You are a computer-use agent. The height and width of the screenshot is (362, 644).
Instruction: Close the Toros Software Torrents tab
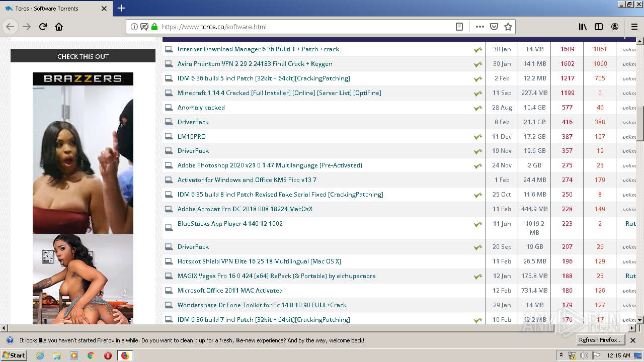point(104,9)
